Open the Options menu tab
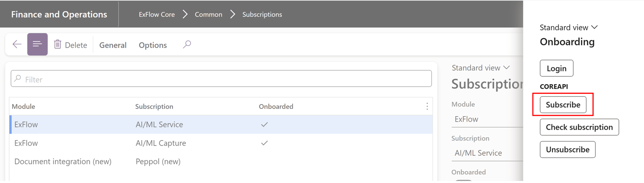Viewport: 644px width, 183px height. click(x=153, y=45)
